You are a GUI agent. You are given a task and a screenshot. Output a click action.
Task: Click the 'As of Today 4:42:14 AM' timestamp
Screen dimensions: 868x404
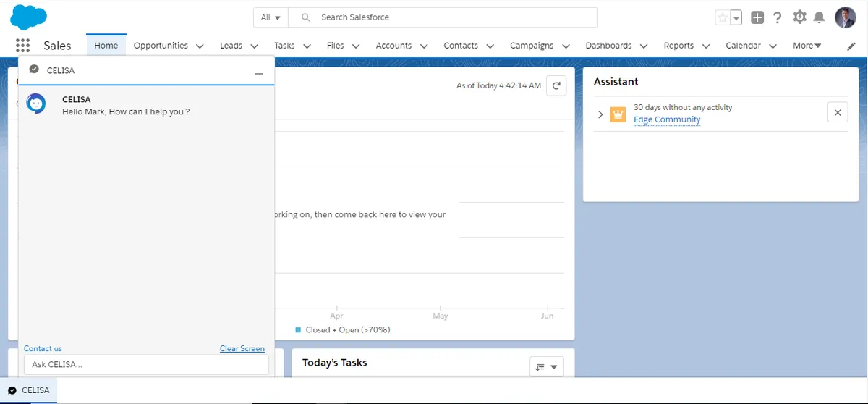[498, 85]
